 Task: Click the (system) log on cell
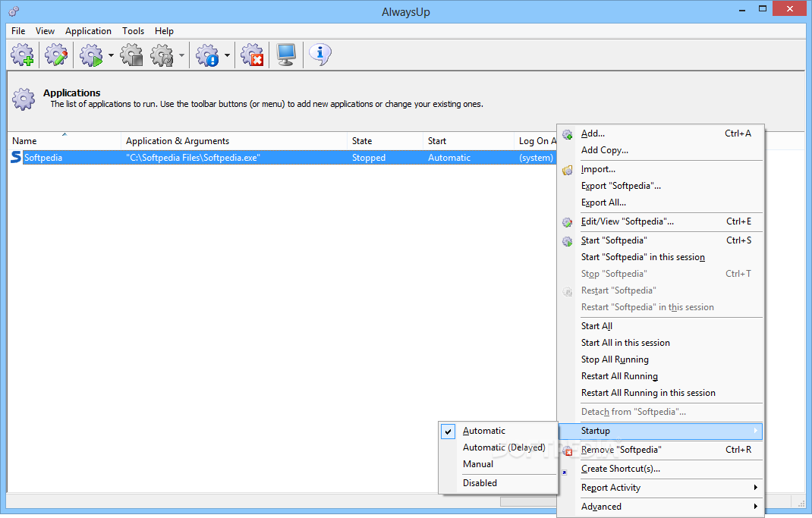click(536, 157)
